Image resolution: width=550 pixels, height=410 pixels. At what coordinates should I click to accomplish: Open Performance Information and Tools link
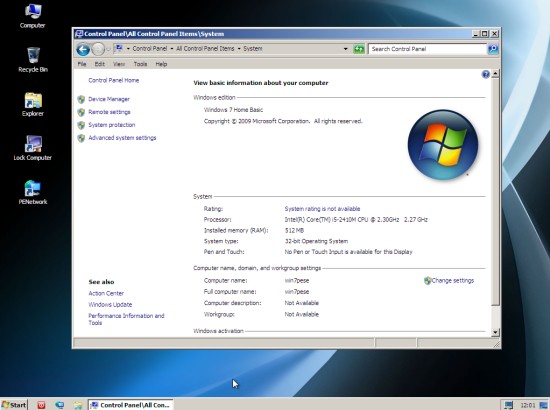tap(126, 319)
